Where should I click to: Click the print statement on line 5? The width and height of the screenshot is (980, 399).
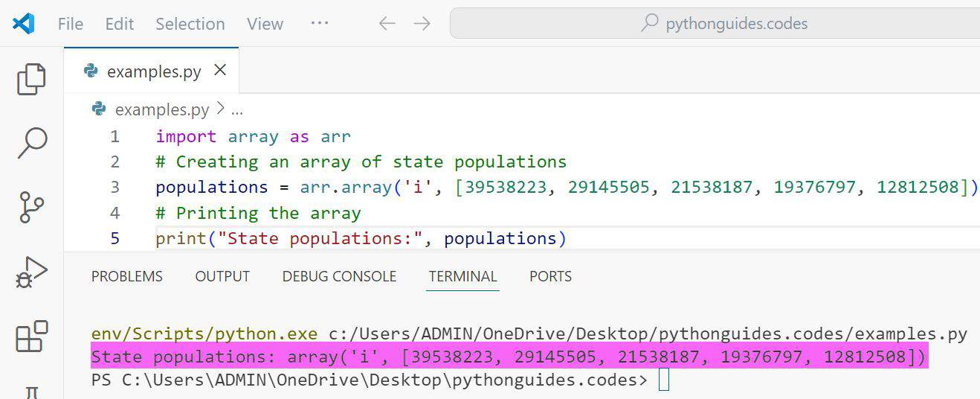(361, 238)
